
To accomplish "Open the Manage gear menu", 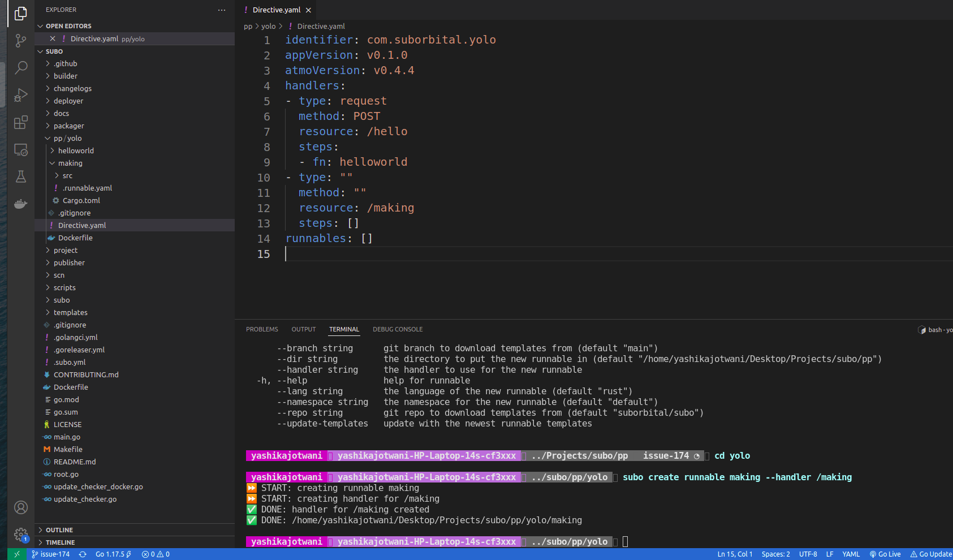I will point(20,535).
